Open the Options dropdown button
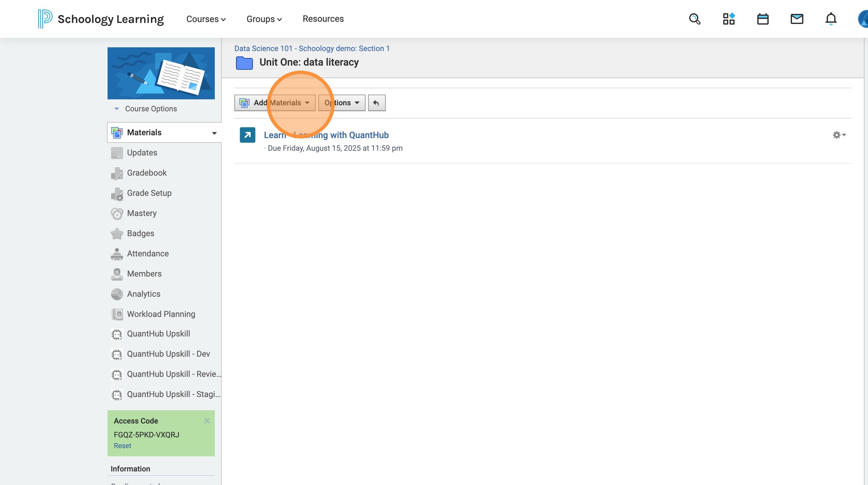The width and height of the screenshot is (868, 485). click(342, 103)
